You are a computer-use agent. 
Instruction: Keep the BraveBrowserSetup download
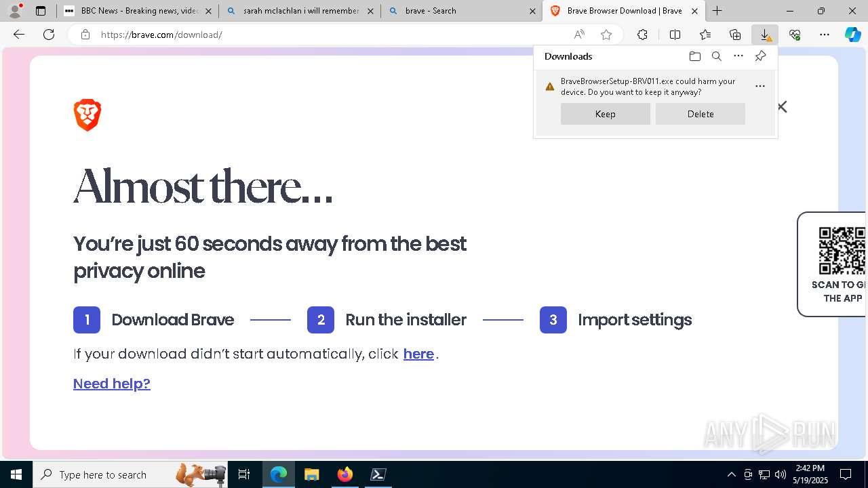tap(606, 114)
